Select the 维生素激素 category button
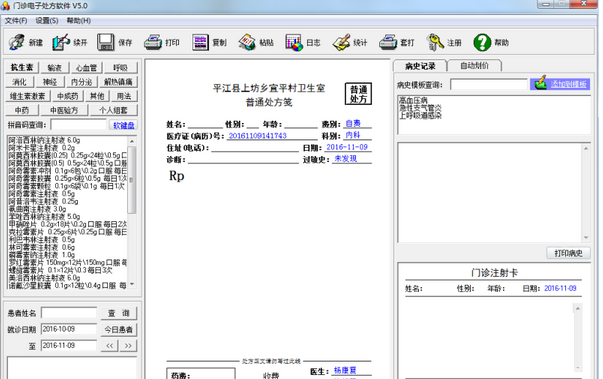Image resolution: width=603 pixels, height=379 pixels. tap(27, 96)
